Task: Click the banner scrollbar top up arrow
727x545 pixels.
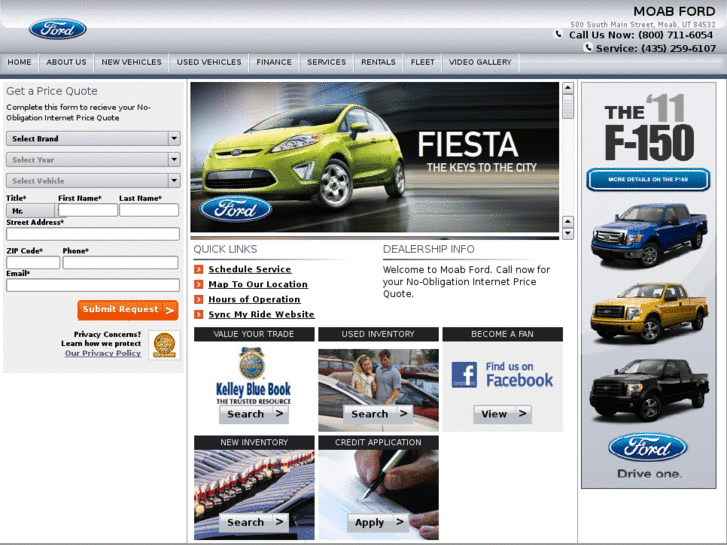Action: click(x=568, y=88)
